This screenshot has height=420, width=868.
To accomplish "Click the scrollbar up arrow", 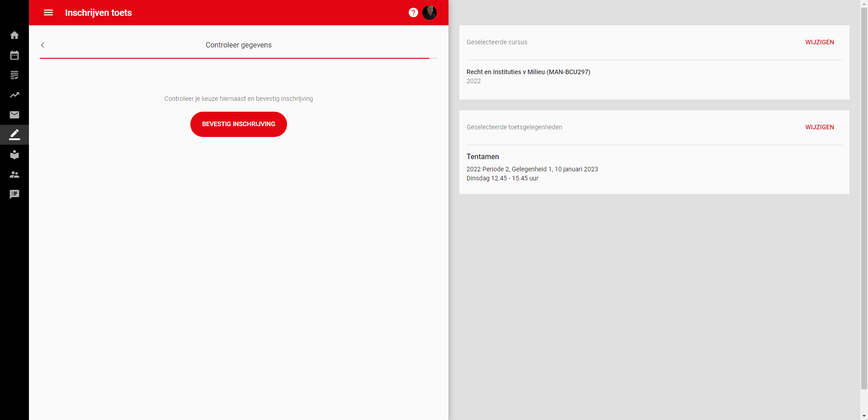I will [864, 4].
